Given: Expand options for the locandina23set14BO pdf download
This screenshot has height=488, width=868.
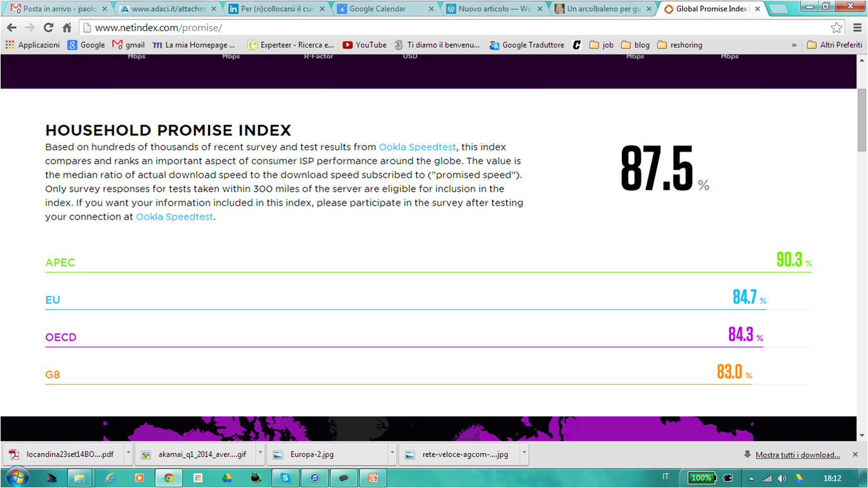Looking at the screenshot, I should pyautogui.click(x=128, y=454).
